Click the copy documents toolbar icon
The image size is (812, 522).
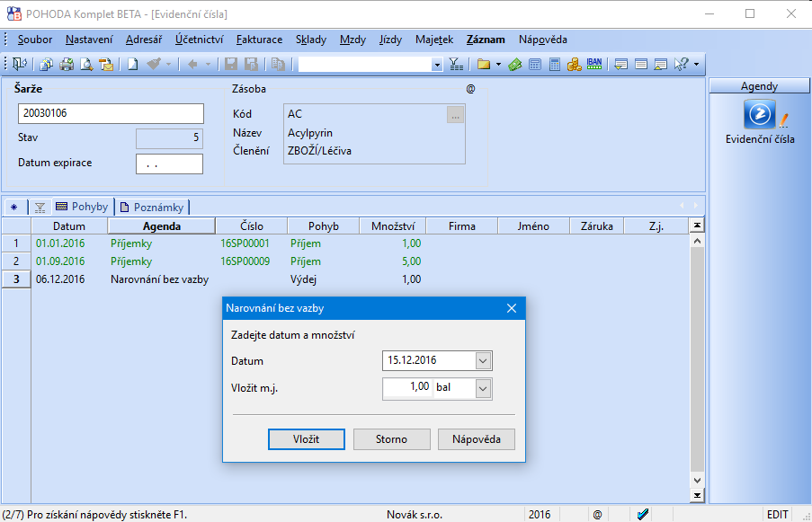pyautogui.click(x=46, y=64)
